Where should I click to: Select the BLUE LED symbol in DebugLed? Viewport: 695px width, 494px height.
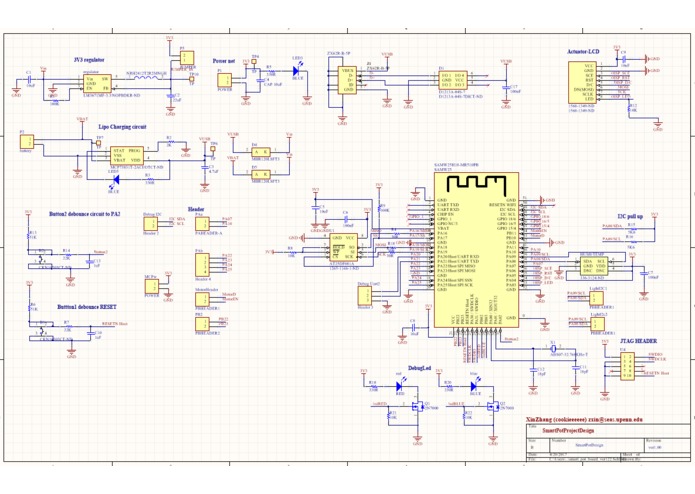474,386
